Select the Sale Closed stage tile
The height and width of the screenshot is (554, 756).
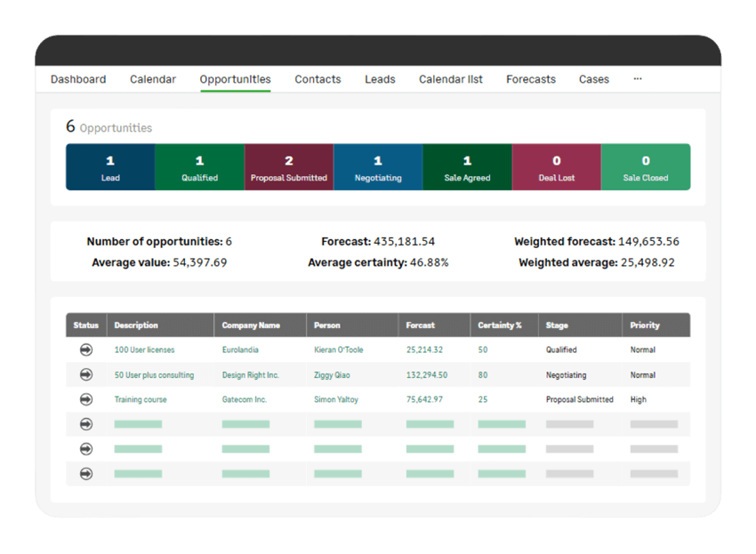click(x=646, y=167)
